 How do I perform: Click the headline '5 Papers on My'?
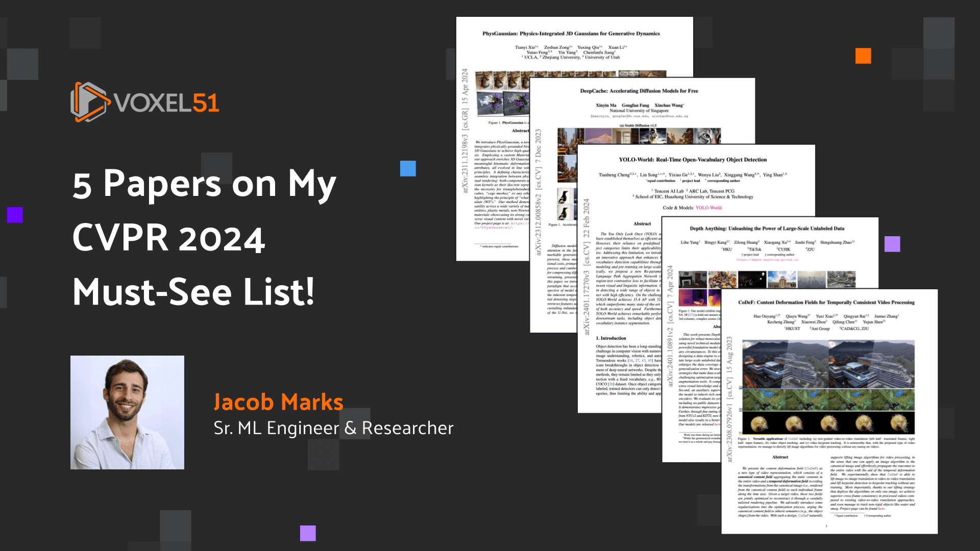pos(204,184)
